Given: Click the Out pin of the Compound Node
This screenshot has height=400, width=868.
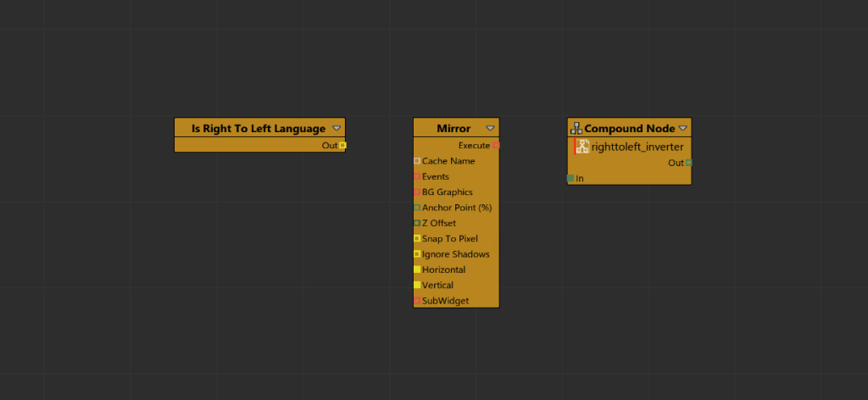Looking at the screenshot, I should click(688, 163).
